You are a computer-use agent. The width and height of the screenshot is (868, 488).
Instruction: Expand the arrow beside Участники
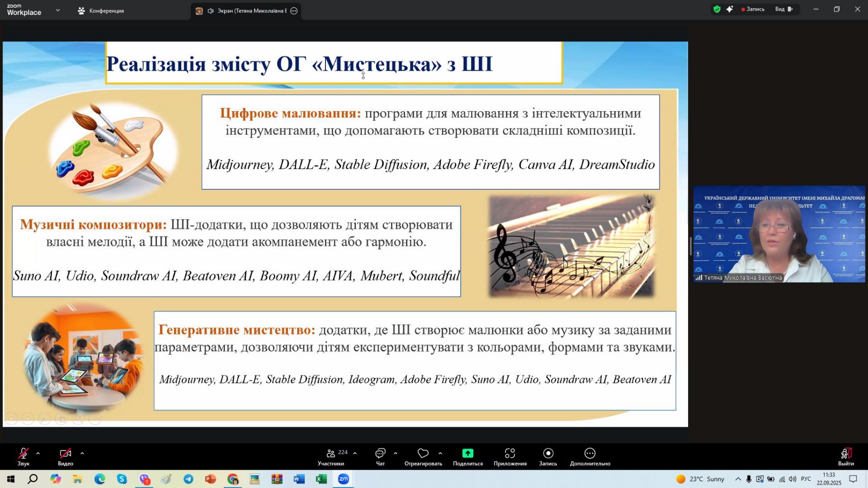click(x=355, y=453)
